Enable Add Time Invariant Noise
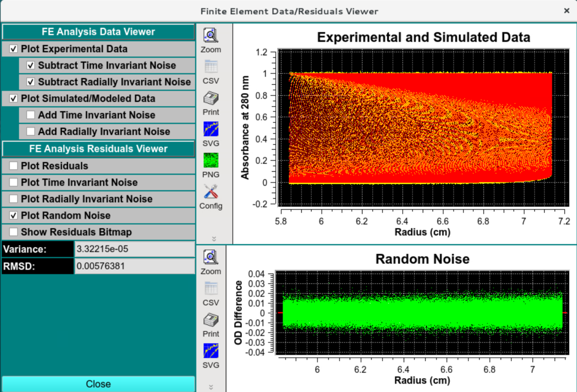The width and height of the screenshot is (577, 392). tap(31, 115)
